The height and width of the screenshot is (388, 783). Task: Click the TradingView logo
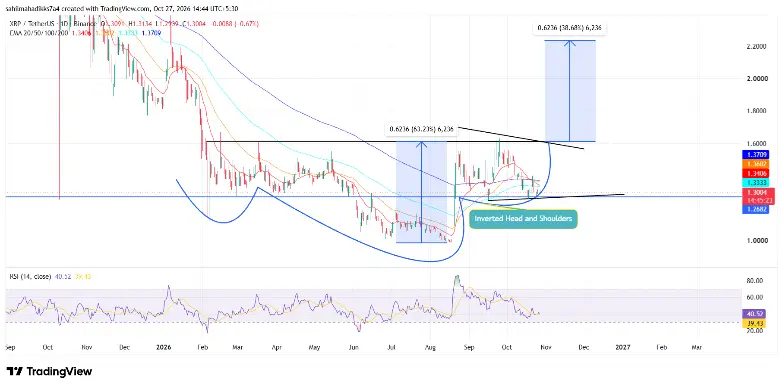[x=49, y=371]
